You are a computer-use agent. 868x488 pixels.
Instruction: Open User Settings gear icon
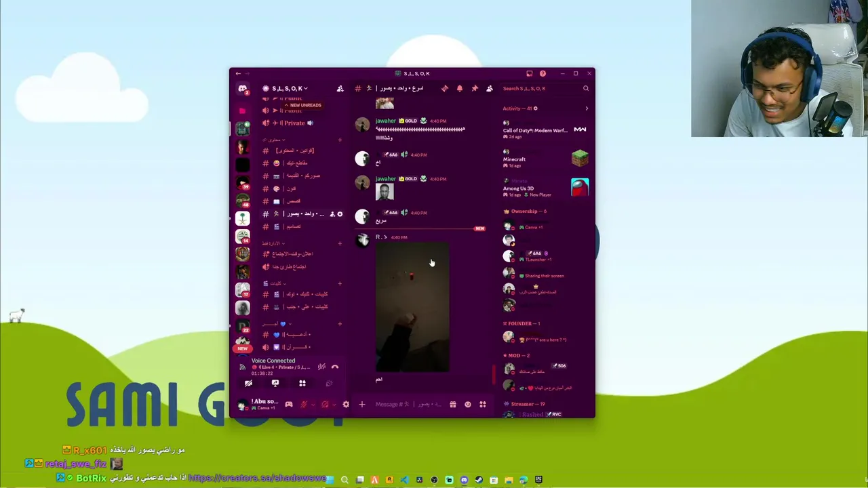pyautogui.click(x=346, y=405)
